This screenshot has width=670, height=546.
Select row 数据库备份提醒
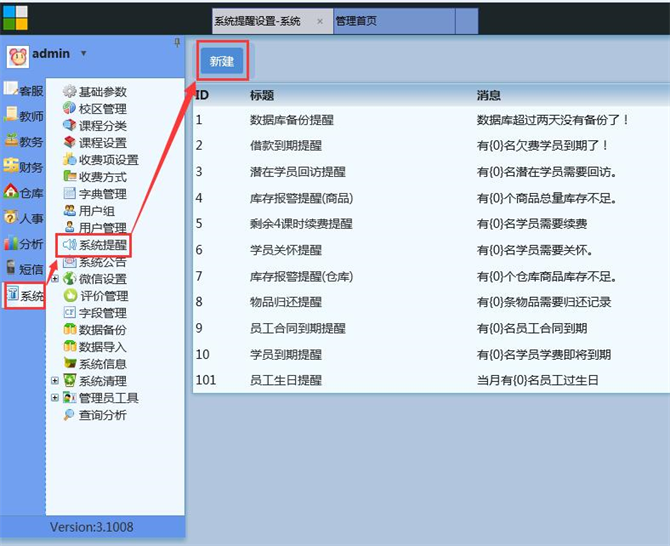pyautogui.click(x=431, y=120)
